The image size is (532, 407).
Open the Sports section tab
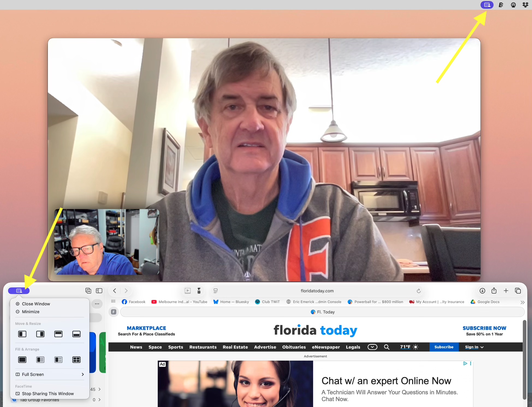176,347
